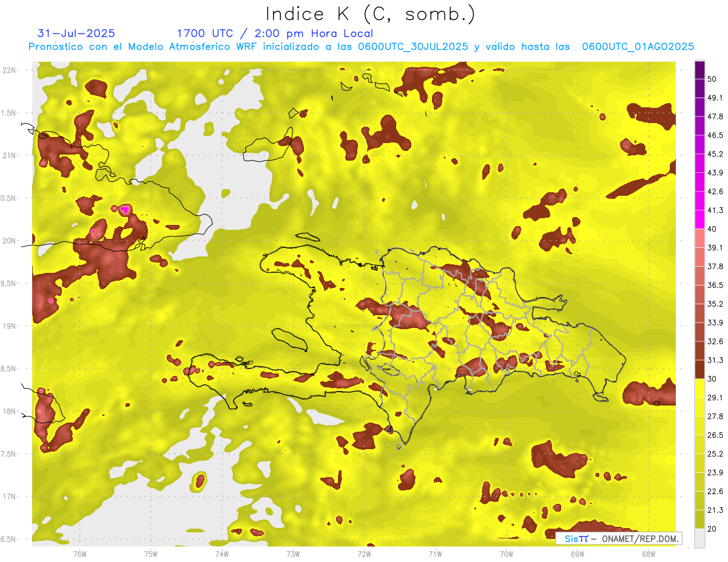This screenshot has width=728, height=562.
Task: Click the "69W" longitude label
Action: click(x=578, y=554)
